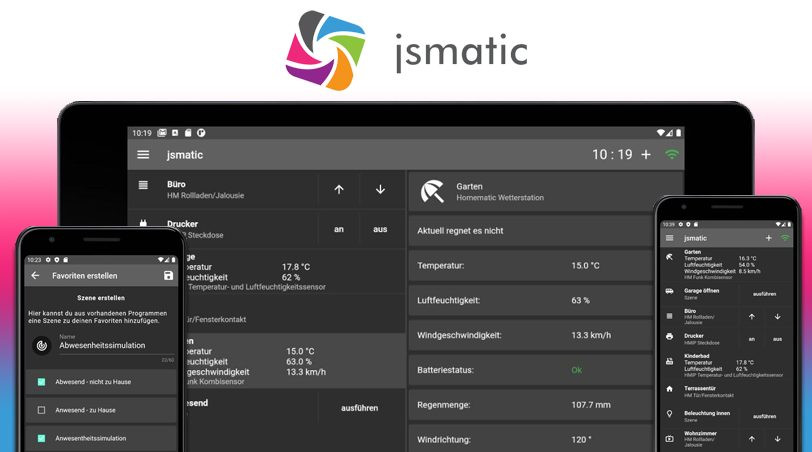The image size is (812, 452).
Task: Tap 'ausführen' button on the tablet
Action: click(359, 408)
